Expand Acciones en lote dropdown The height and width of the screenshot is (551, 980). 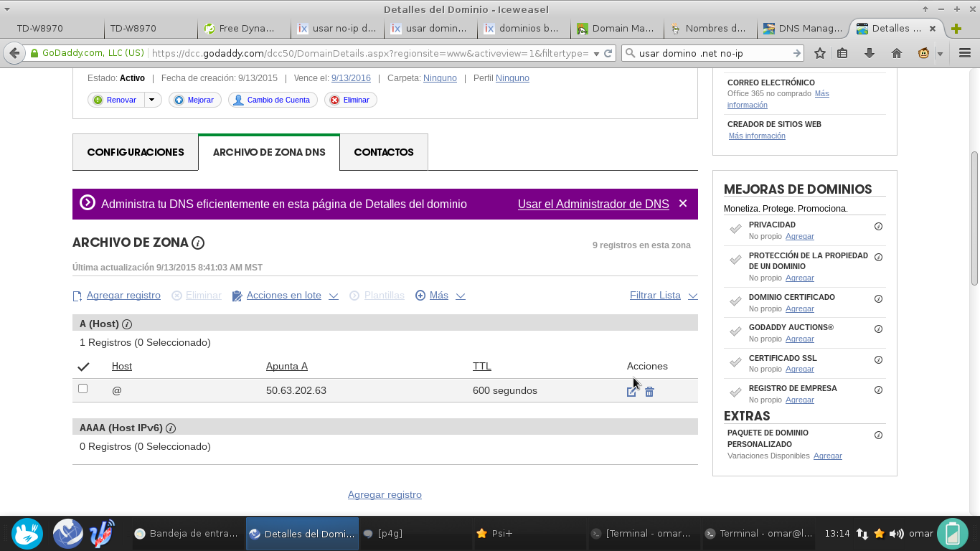click(334, 296)
